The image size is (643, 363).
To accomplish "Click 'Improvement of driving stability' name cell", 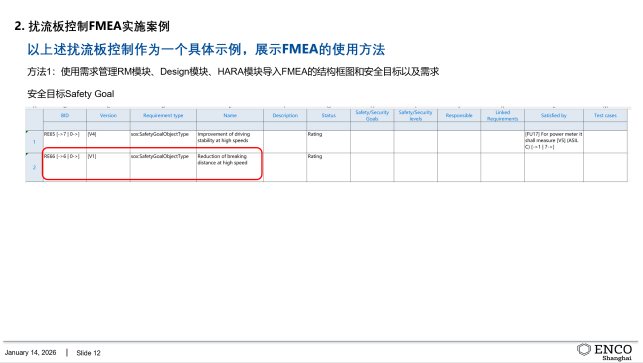I will click(230, 142).
